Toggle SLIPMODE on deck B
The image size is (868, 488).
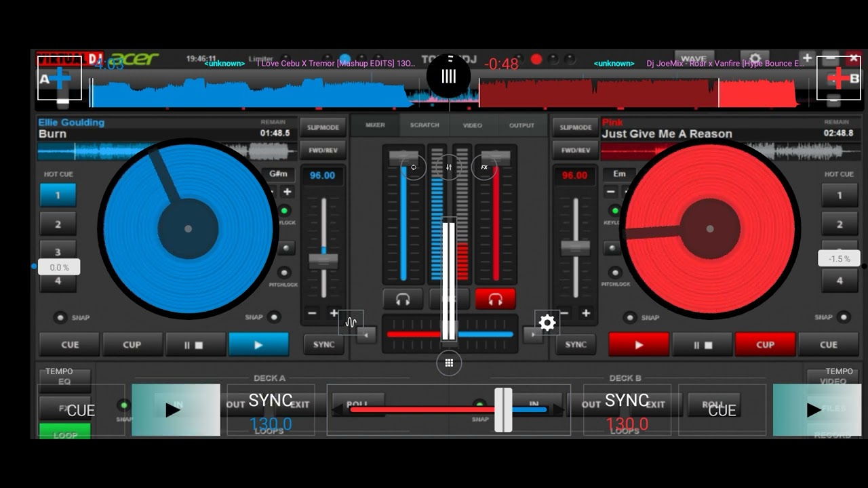point(576,127)
